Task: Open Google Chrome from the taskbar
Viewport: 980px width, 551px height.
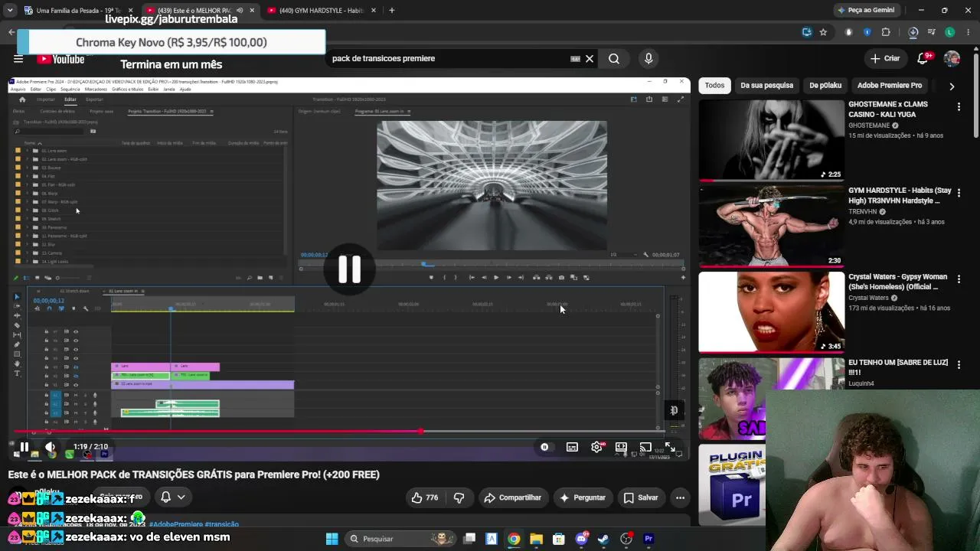Action: [514, 539]
